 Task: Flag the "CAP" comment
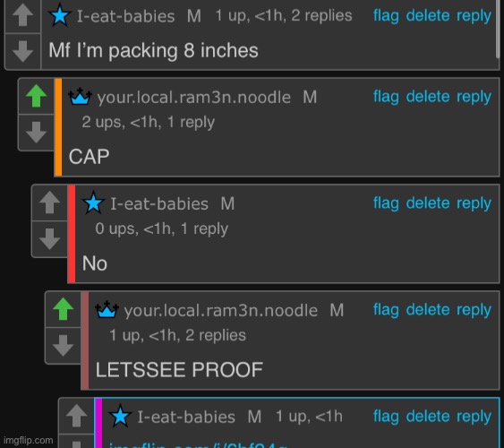click(x=386, y=97)
